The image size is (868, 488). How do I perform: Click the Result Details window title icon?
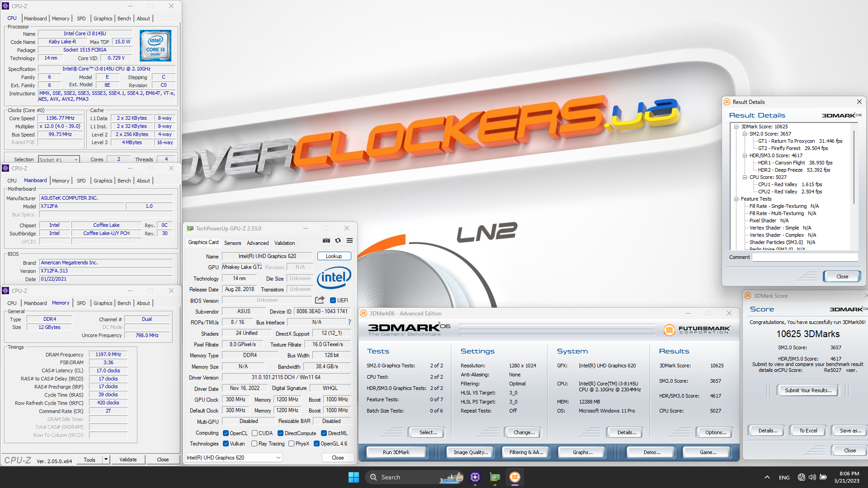(727, 102)
